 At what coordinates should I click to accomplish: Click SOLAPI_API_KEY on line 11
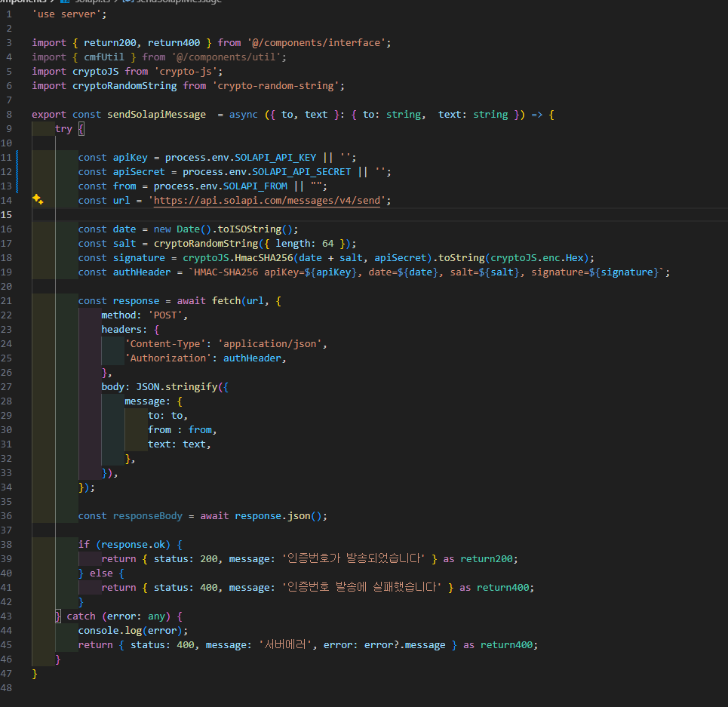275,158
